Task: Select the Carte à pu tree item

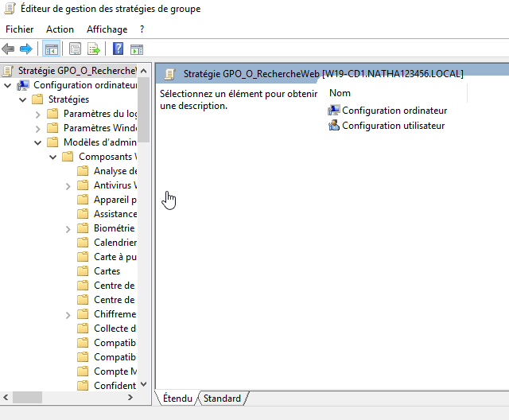Action: [115, 257]
